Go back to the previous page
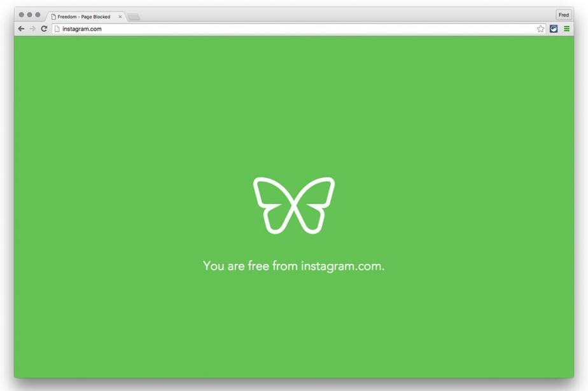The image size is (588, 391). 22,29
